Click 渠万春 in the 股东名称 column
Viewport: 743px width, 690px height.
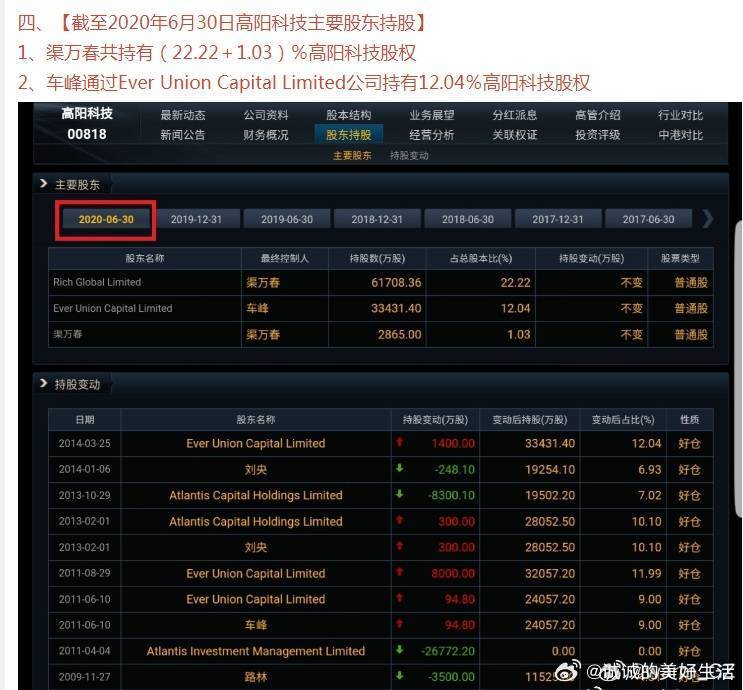click(68, 334)
